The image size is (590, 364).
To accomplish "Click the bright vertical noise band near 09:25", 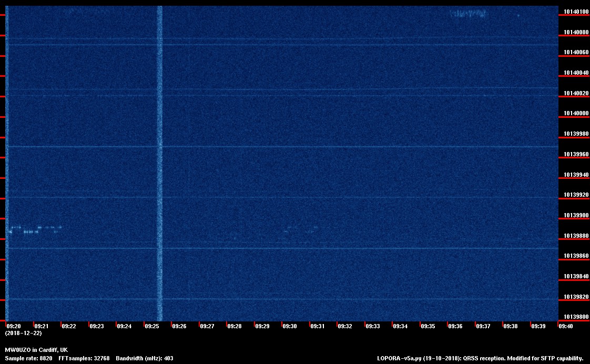I will click(x=160, y=158).
